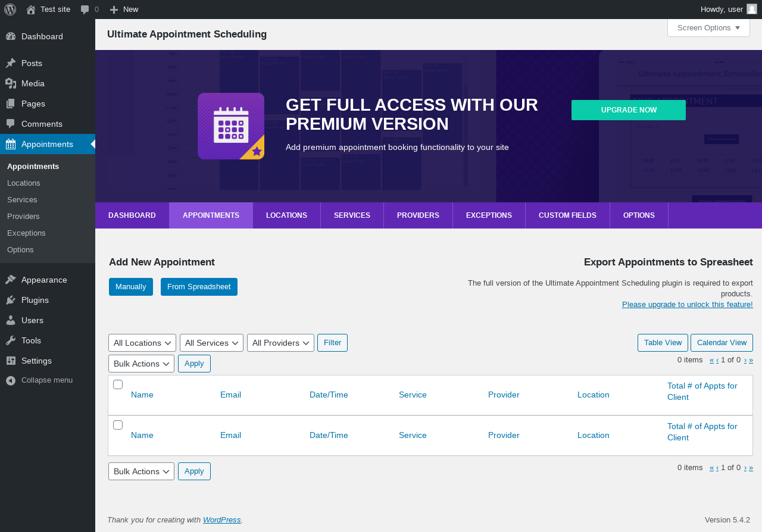Open the All Providers dropdown
The image size is (762, 532).
click(x=280, y=343)
